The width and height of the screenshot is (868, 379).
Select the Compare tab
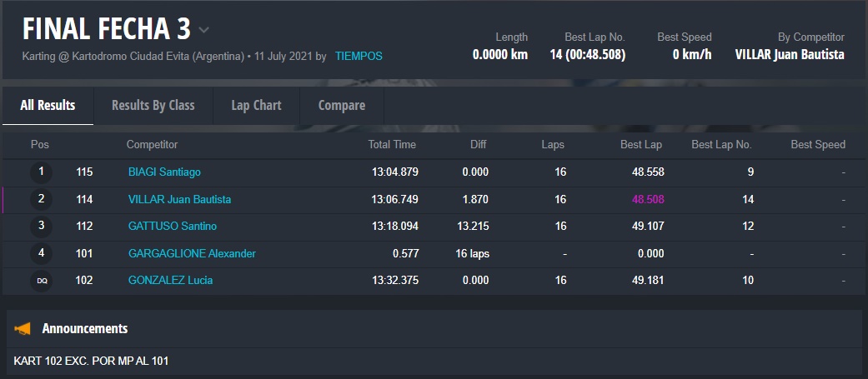[342, 105]
